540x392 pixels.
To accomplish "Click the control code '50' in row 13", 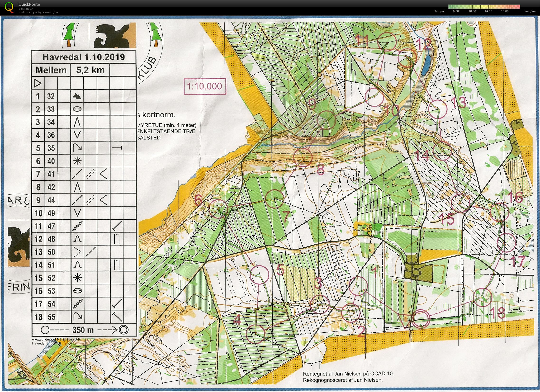I will pyautogui.click(x=51, y=252).
